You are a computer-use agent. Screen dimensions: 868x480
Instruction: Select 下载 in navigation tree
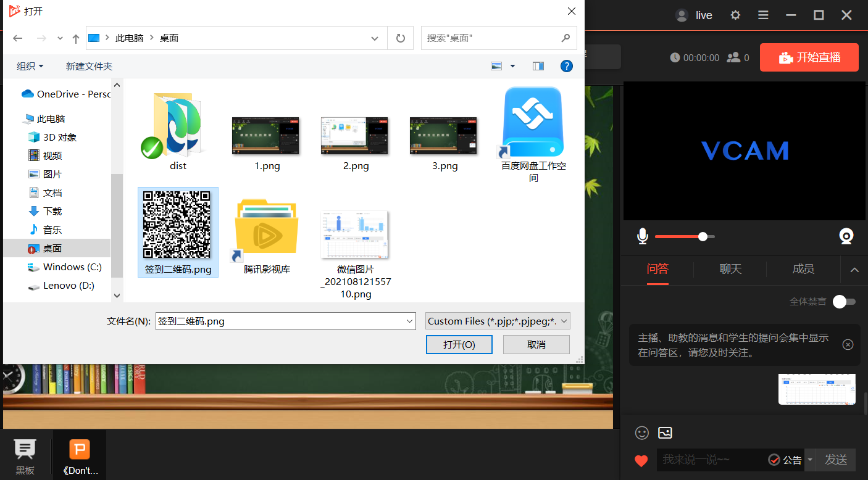tap(45, 211)
